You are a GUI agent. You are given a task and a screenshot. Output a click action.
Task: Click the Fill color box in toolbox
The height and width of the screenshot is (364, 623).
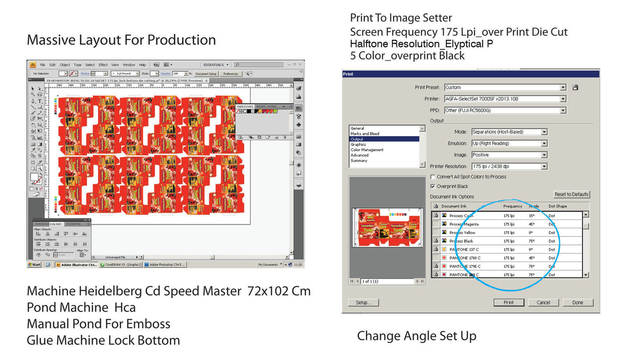[x=34, y=177]
